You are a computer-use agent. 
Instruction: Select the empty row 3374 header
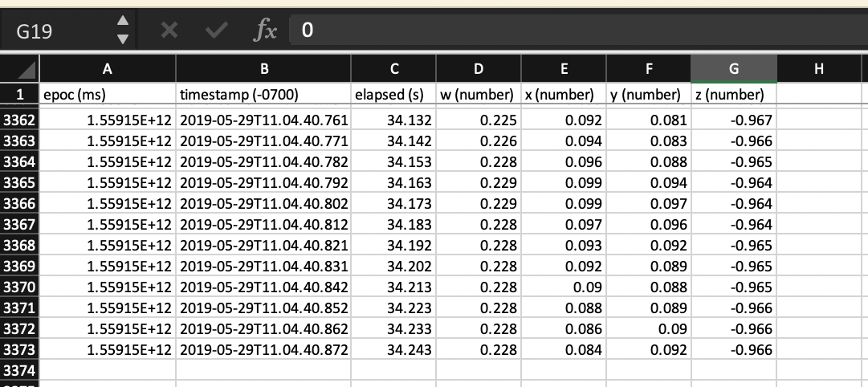18,369
